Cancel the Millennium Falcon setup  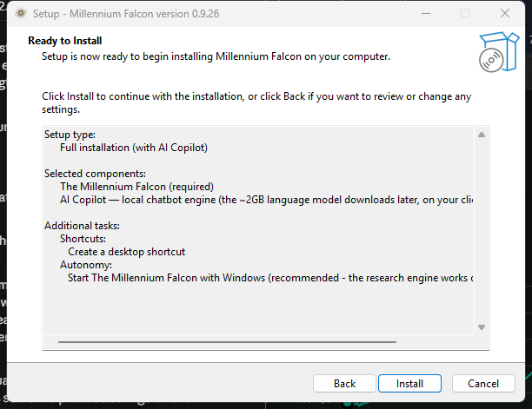click(483, 383)
